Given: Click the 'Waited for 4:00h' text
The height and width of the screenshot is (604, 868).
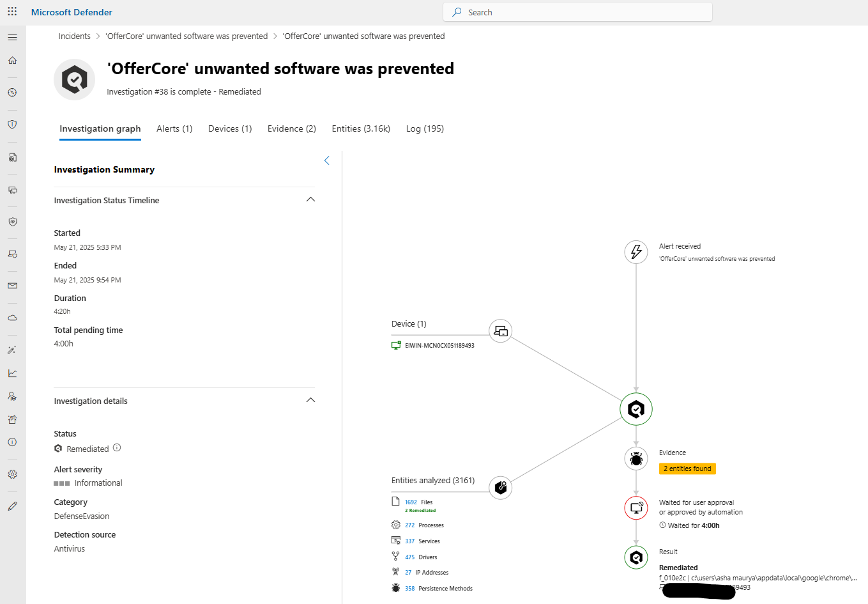Looking at the screenshot, I should click(694, 525).
